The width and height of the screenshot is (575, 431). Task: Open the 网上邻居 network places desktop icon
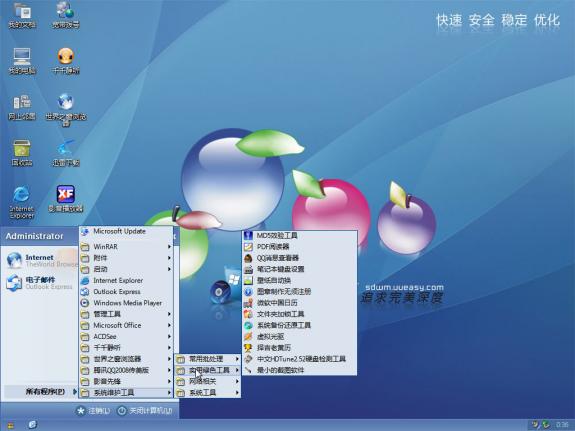click(22, 106)
